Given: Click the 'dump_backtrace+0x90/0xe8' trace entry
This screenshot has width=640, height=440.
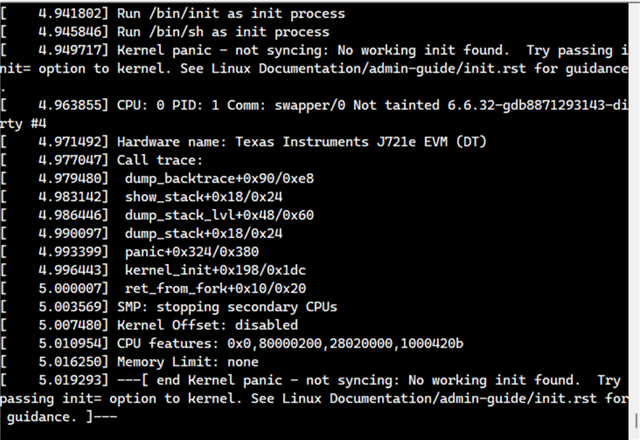Looking at the screenshot, I should coord(219,178).
